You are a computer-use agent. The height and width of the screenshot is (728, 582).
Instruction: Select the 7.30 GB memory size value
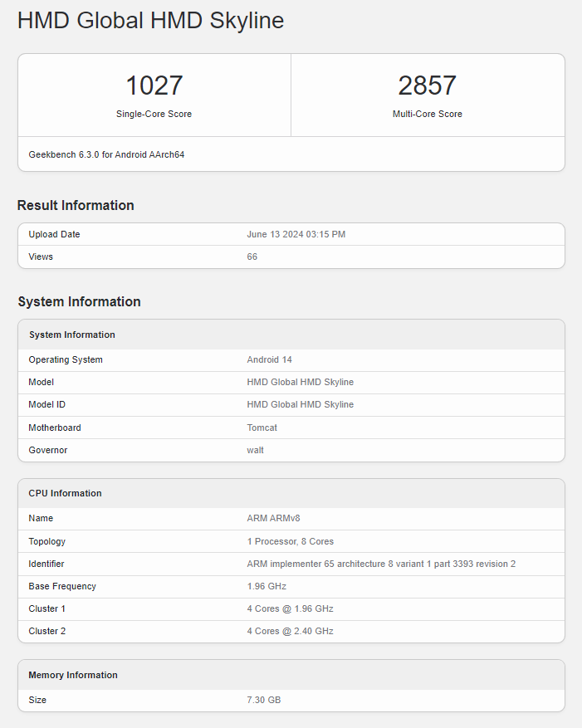point(263,700)
